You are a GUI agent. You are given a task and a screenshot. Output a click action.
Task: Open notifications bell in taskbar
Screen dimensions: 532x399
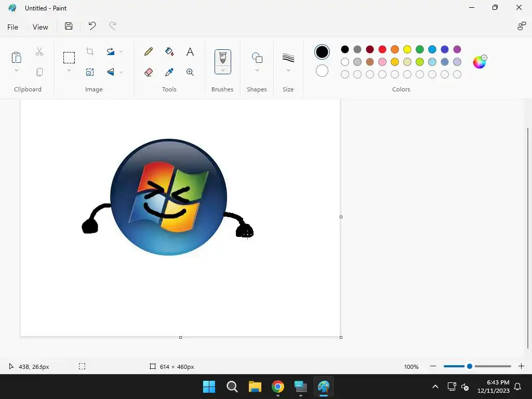[518, 387]
